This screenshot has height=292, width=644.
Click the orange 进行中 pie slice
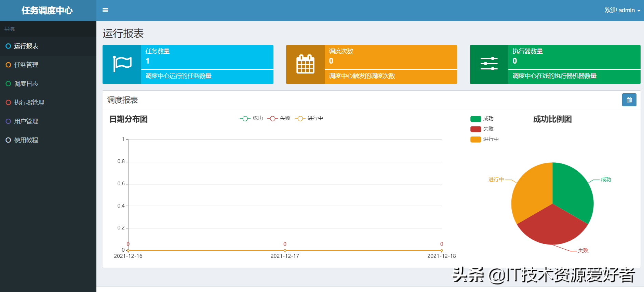(x=532, y=193)
